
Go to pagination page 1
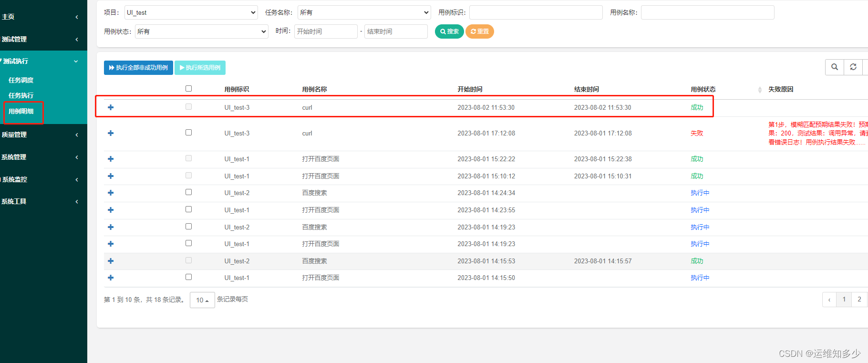[844, 300]
